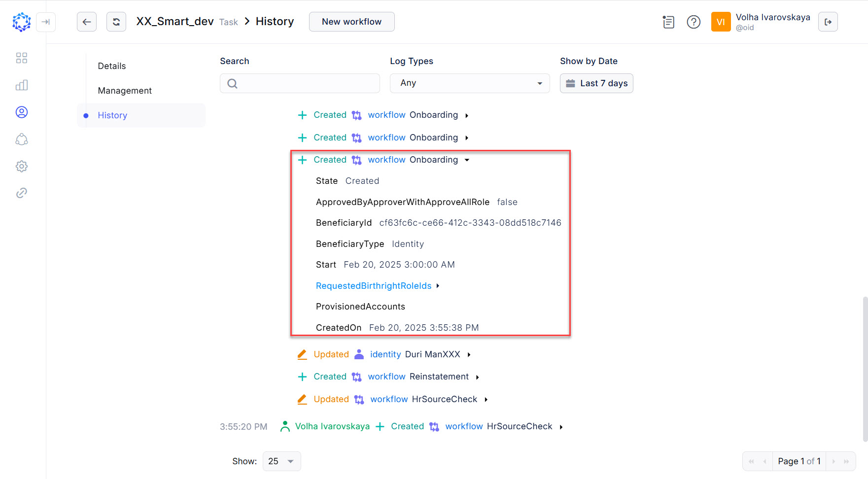
Task: Collapse the sidebar with the pin arrow icon
Action: pyautogui.click(x=46, y=22)
